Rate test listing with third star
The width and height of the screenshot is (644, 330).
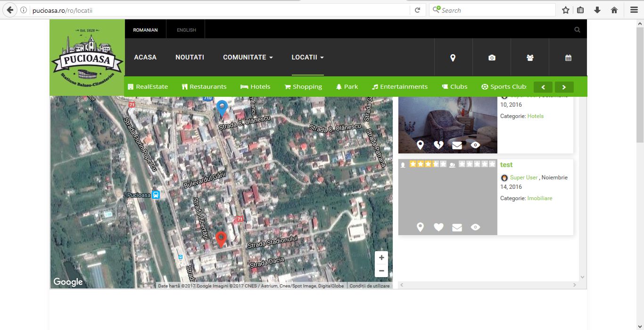[x=428, y=164]
